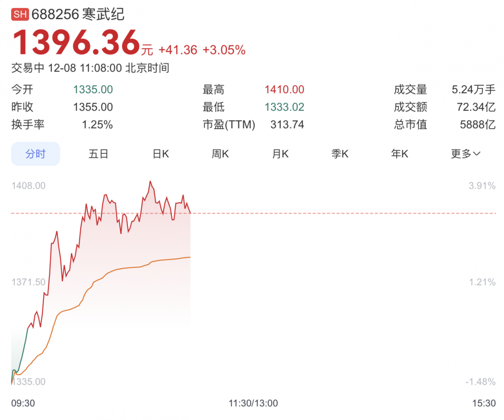Click the 市盈(TTM) value 313.74
This screenshot has height=420, width=504.
click(287, 124)
